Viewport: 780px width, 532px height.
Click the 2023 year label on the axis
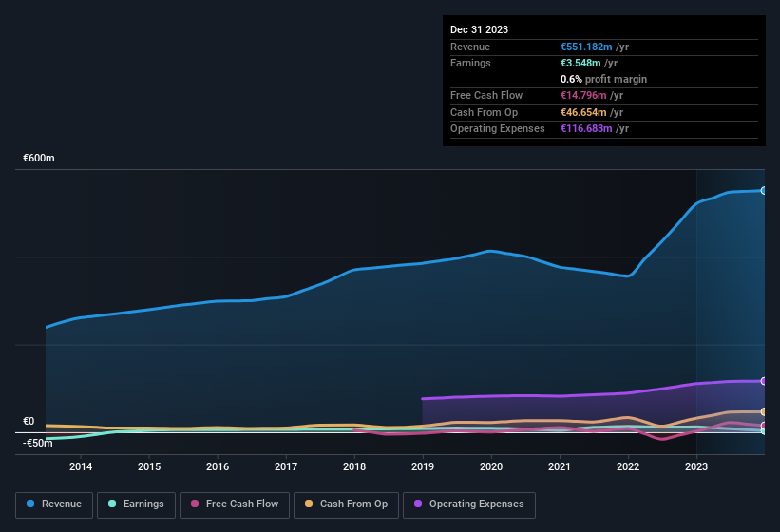click(696, 466)
